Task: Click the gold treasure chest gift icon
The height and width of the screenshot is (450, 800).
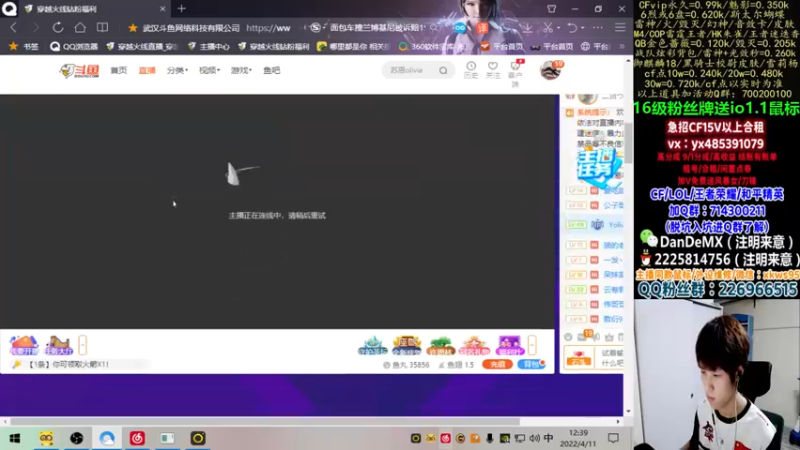Action: (x=407, y=345)
